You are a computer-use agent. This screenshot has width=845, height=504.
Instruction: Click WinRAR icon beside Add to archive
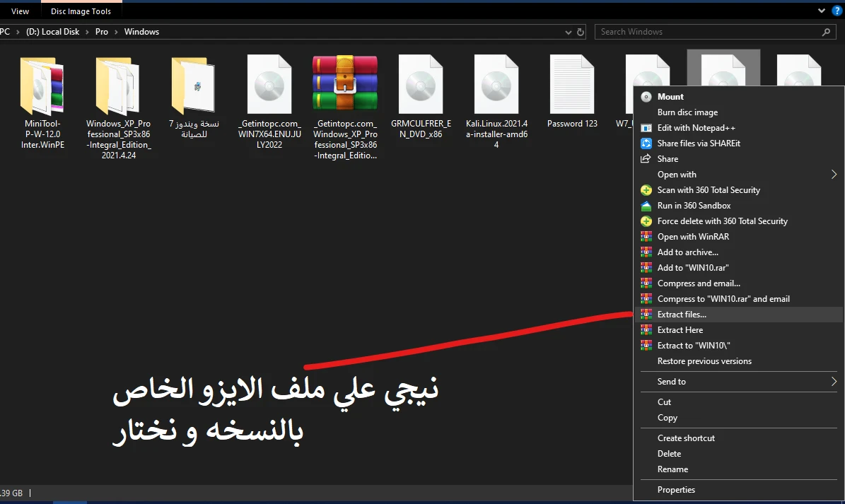(646, 252)
